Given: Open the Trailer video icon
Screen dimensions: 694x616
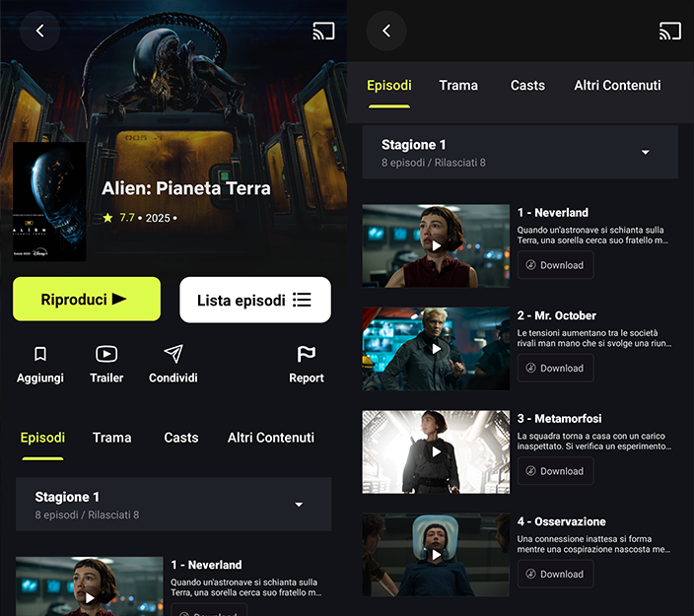Looking at the screenshot, I should [106, 354].
